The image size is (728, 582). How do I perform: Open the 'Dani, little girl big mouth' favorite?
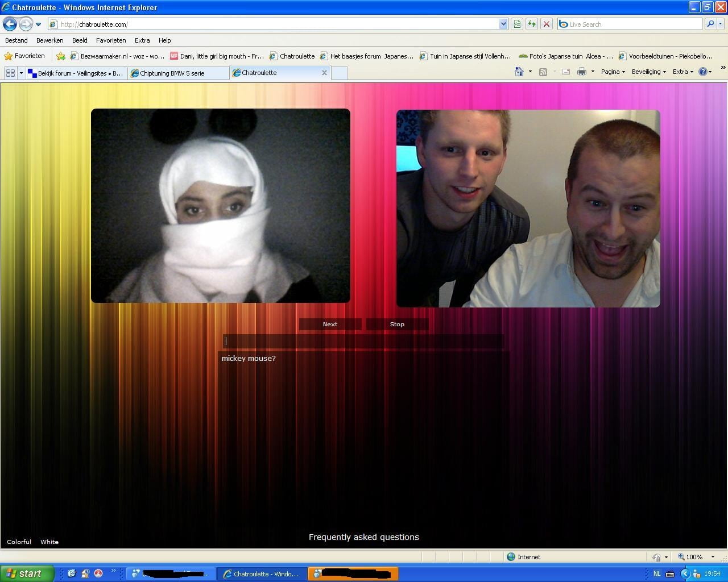[217, 56]
